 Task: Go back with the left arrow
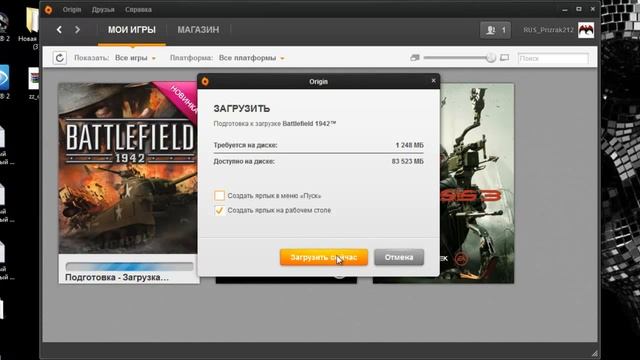click(59, 29)
